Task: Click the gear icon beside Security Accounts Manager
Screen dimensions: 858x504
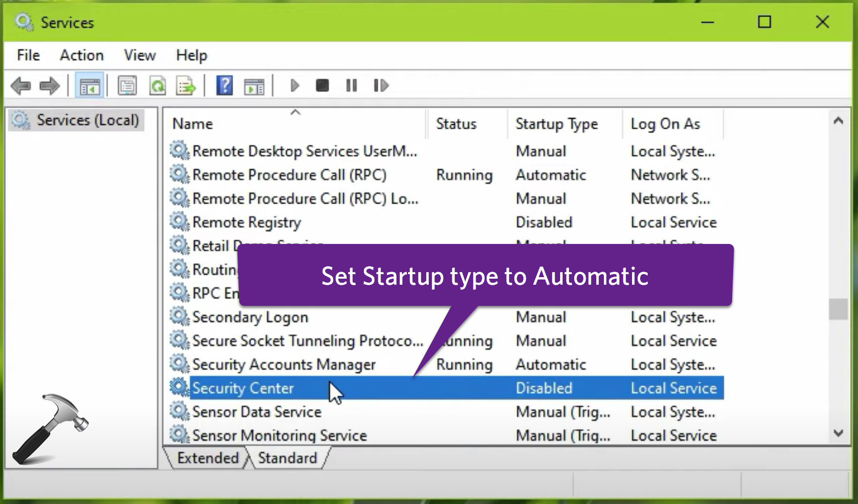Action: tap(179, 364)
